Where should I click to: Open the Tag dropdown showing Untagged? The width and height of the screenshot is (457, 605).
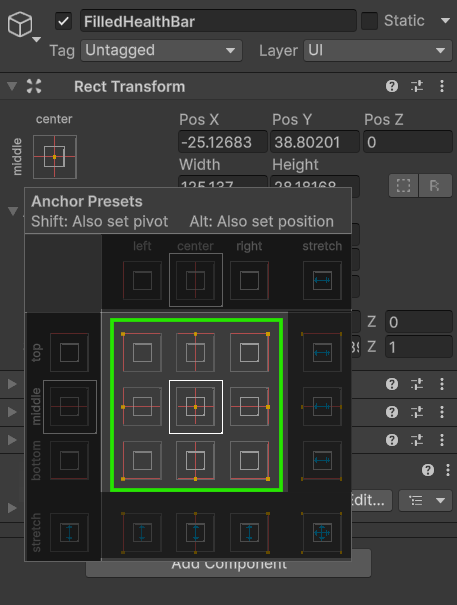pos(161,51)
